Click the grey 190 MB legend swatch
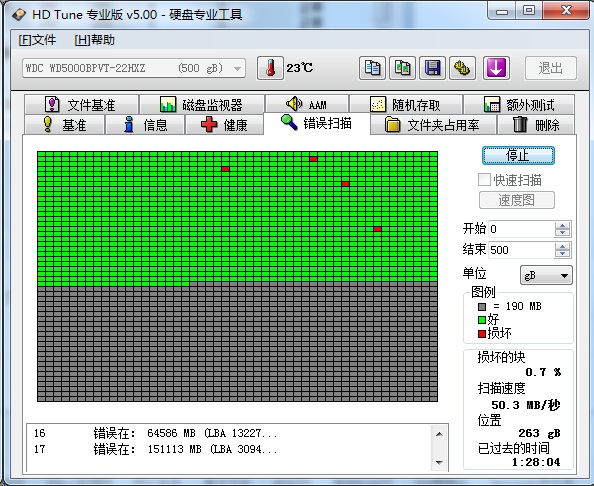 [482, 307]
